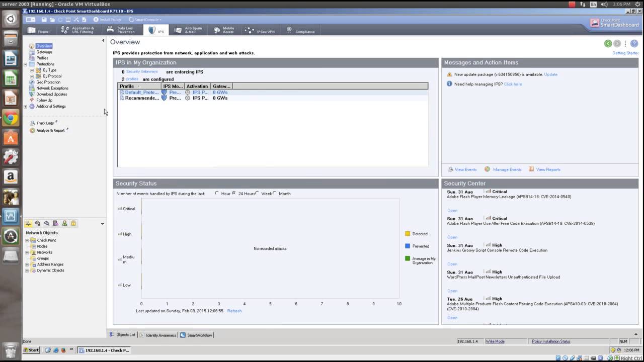The image size is (644, 362).
Task: Expand the By Type node
Action: pos(32,70)
